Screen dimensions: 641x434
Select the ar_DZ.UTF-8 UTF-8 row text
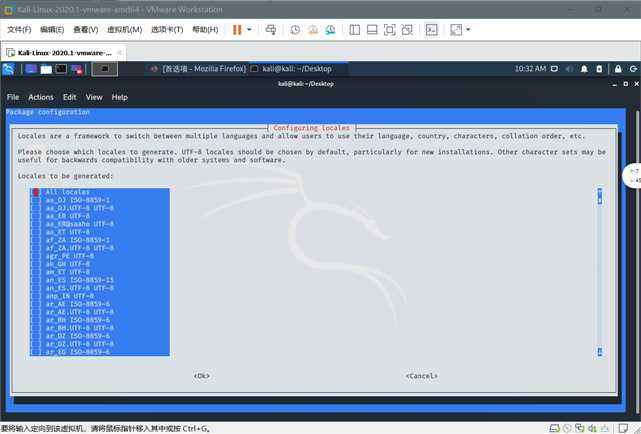(80, 344)
